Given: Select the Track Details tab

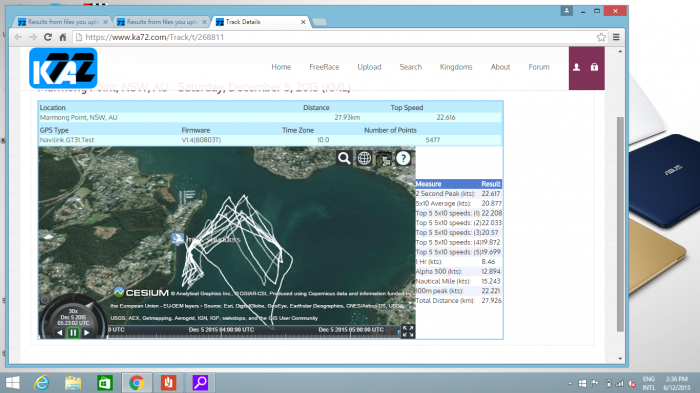Looking at the screenshot, I should click(x=259, y=21).
